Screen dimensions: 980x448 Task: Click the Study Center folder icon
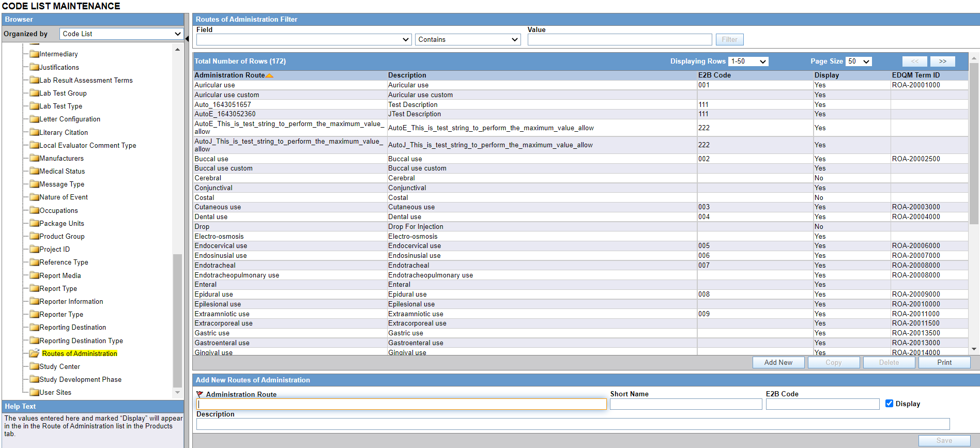pos(35,366)
